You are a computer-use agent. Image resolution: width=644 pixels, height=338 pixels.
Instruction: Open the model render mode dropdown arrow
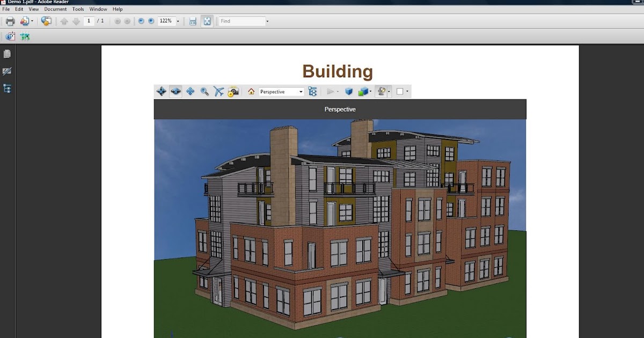pyautogui.click(x=371, y=92)
